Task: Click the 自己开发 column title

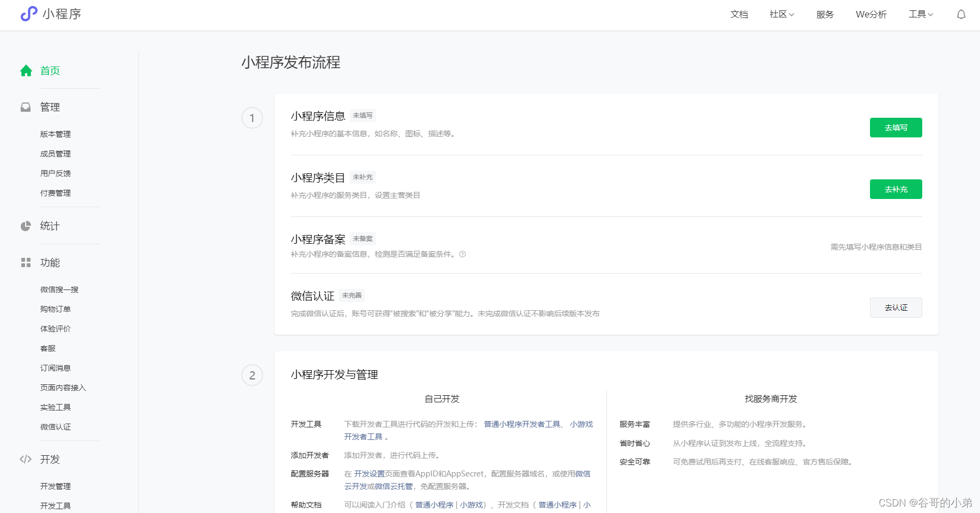Action: pos(442,399)
